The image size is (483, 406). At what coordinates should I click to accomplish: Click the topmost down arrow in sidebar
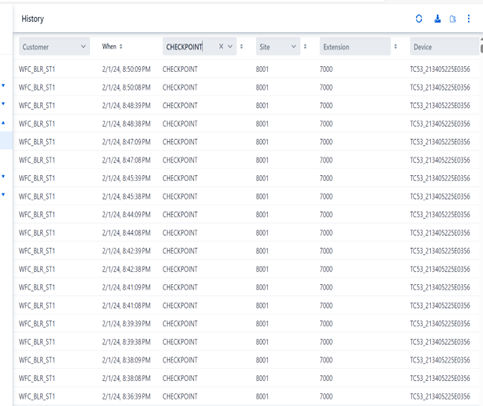[3, 86]
